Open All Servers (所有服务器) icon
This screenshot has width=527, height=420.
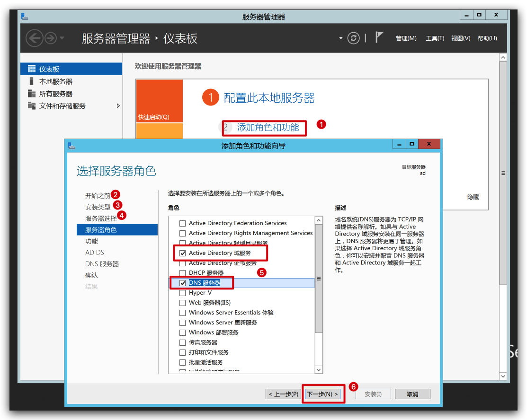point(32,94)
